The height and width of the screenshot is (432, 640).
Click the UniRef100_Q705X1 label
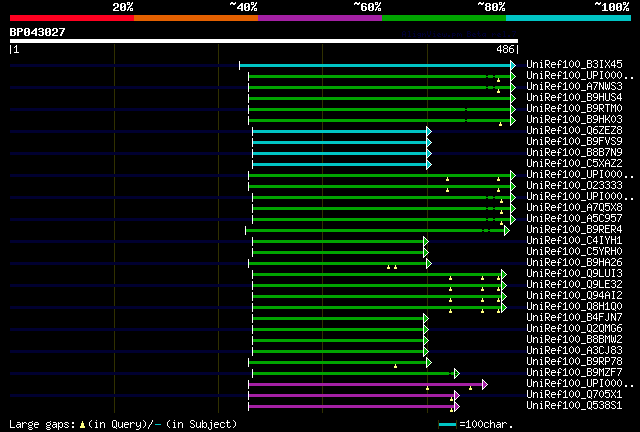[x=574, y=395]
